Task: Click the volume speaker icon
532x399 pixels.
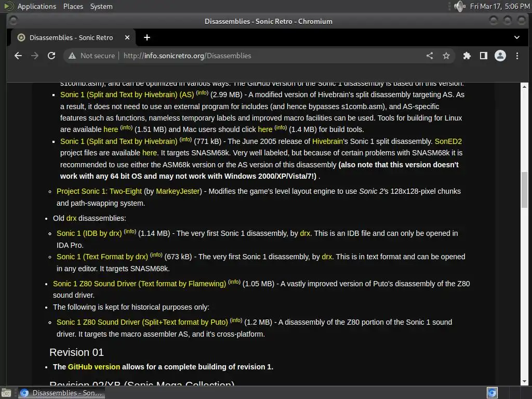Action: click(460, 6)
